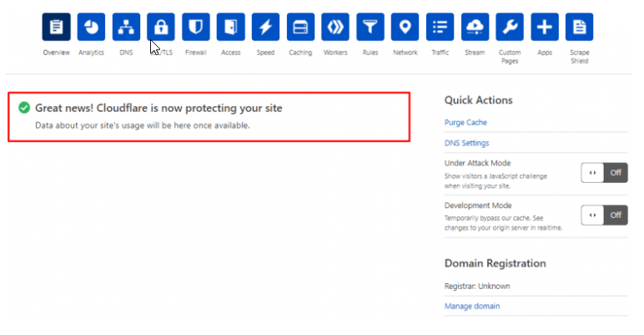The height and width of the screenshot is (335, 644).
Task: Click the Purge Cache link
Action: pyautogui.click(x=466, y=122)
